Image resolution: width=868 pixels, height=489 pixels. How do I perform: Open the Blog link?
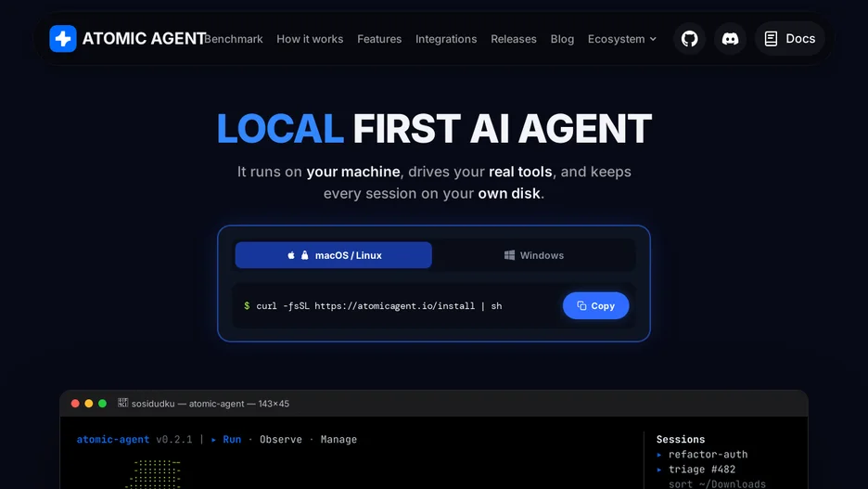coord(562,39)
